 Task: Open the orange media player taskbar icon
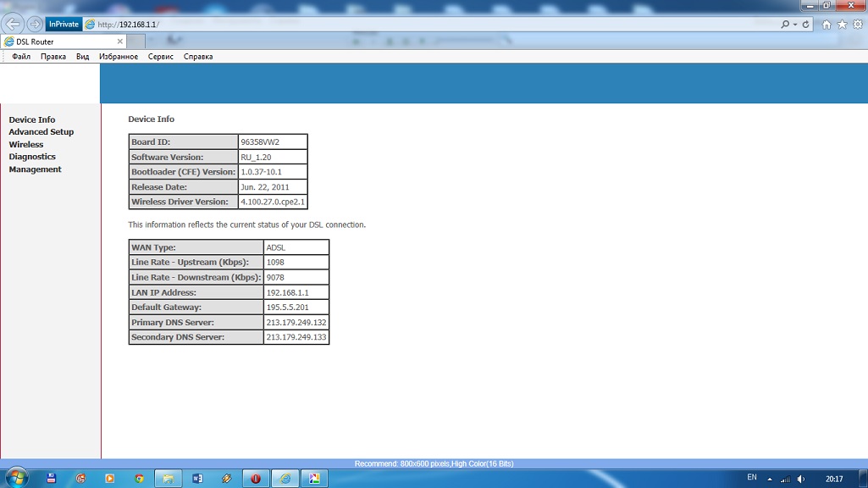(x=109, y=478)
